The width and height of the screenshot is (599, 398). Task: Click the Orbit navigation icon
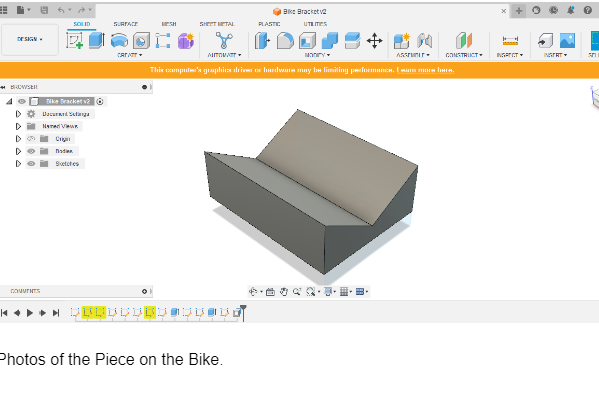(253, 292)
